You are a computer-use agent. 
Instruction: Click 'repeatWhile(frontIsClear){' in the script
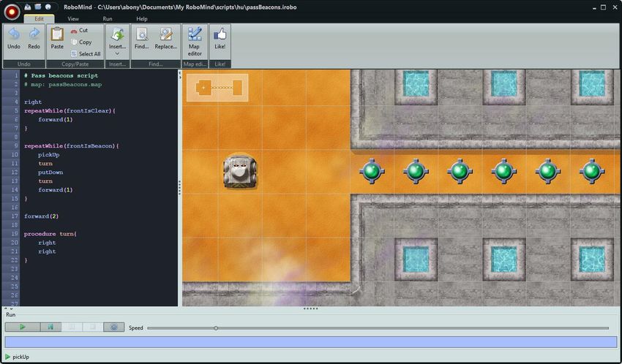point(70,111)
